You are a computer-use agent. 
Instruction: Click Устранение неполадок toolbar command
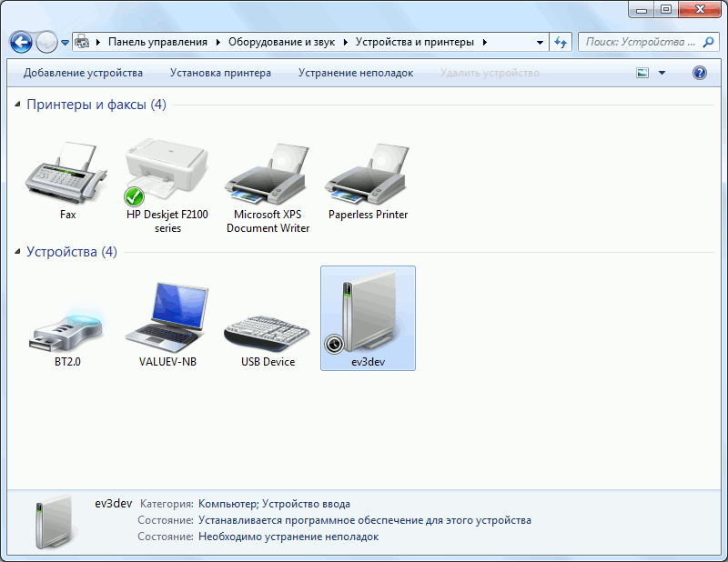click(356, 73)
